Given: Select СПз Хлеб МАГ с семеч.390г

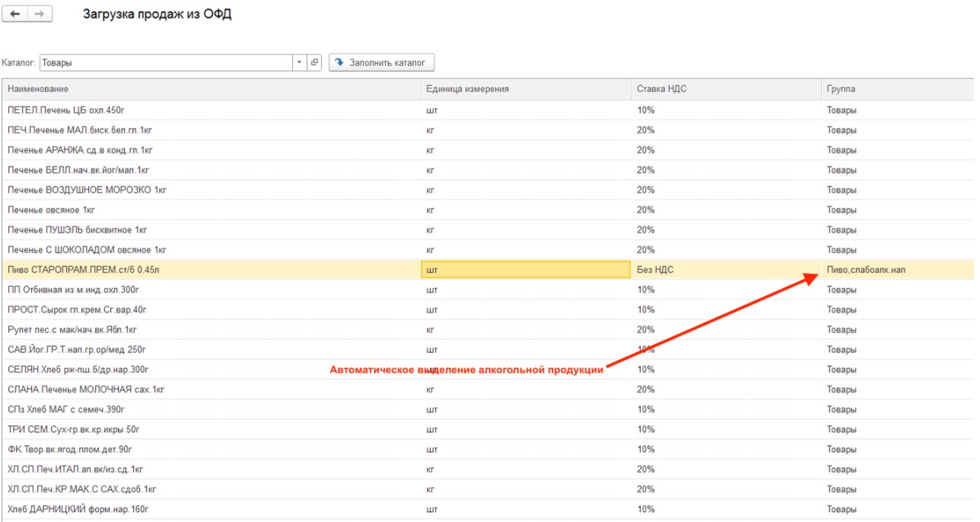Looking at the screenshot, I should (488, 409).
